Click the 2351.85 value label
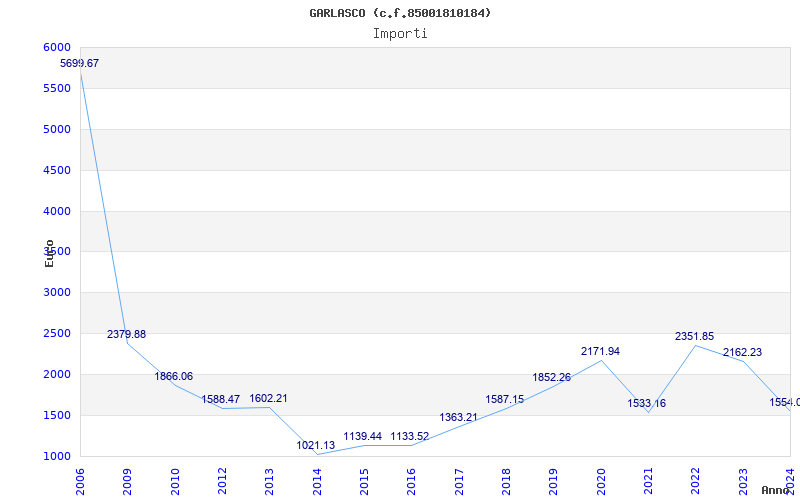800x500 pixels. tap(694, 337)
